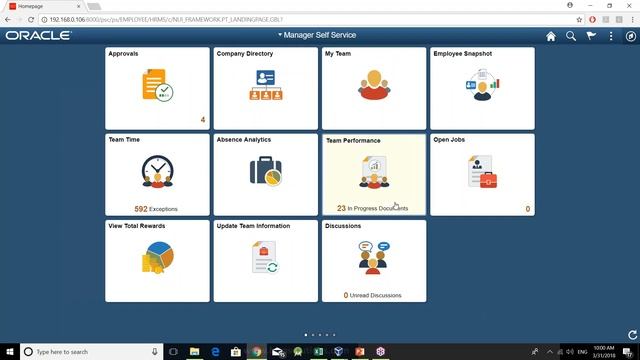Open the Notifications flag icon
640x360 pixels.
(x=591, y=36)
